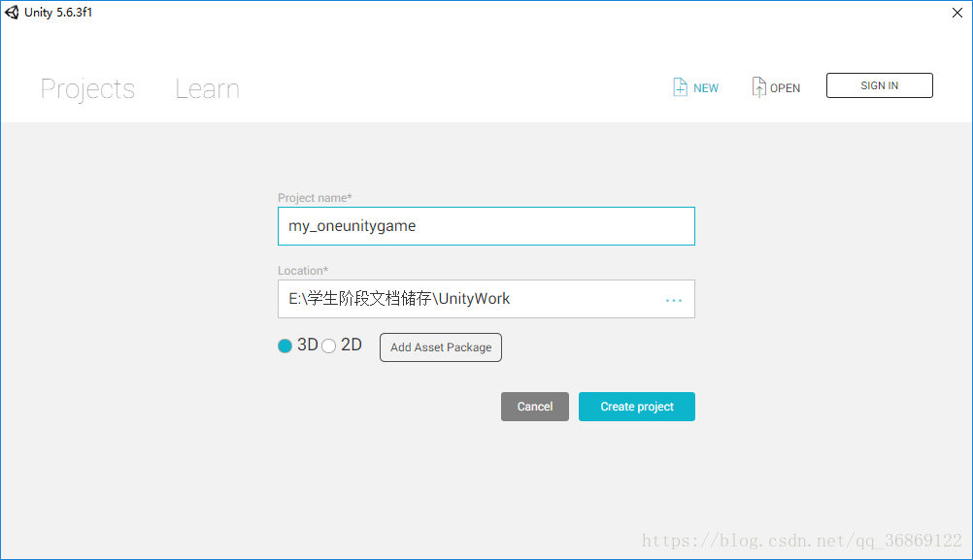Open location browse dialog via ellipsis
Viewport: 973px width, 560px height.
(x=674, y=300)
